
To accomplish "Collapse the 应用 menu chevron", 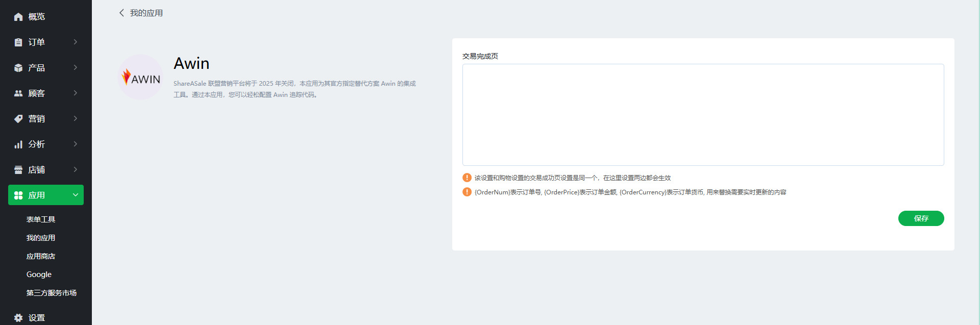I will click(x=76, y=195).
